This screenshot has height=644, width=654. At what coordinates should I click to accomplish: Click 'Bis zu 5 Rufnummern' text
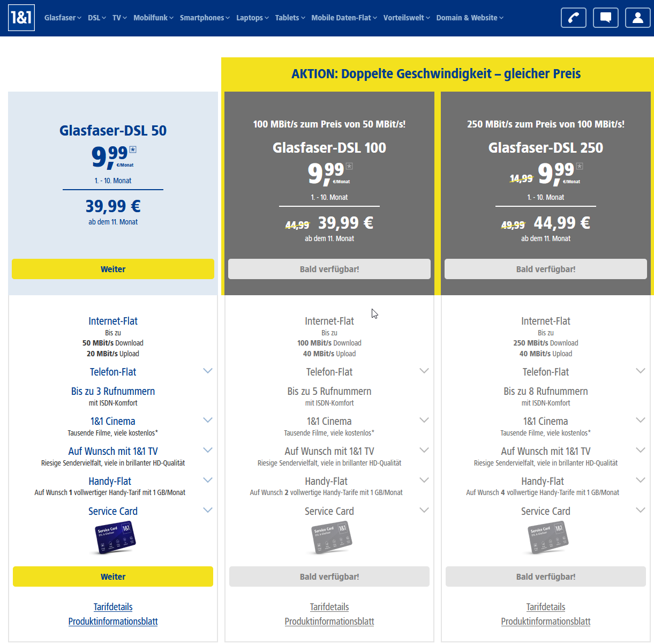[329, 391]
